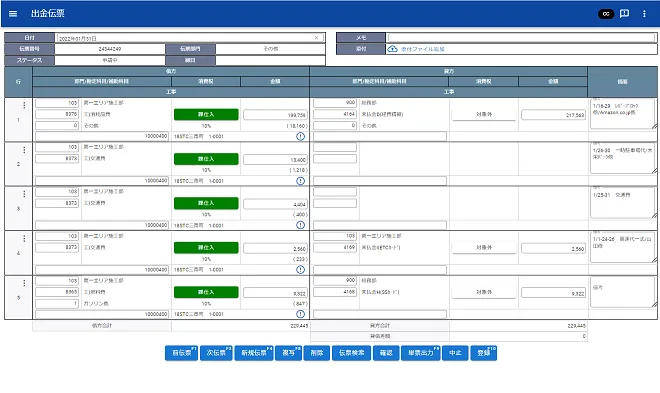
Task: Click the 確認 button
Action: point(386,353)
